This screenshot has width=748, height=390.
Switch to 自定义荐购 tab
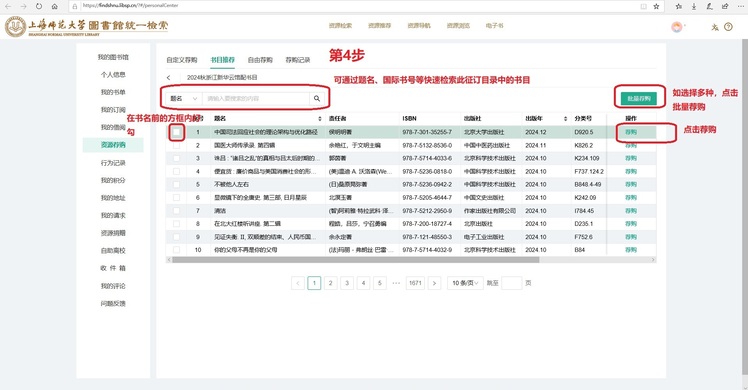click(182, 60)
